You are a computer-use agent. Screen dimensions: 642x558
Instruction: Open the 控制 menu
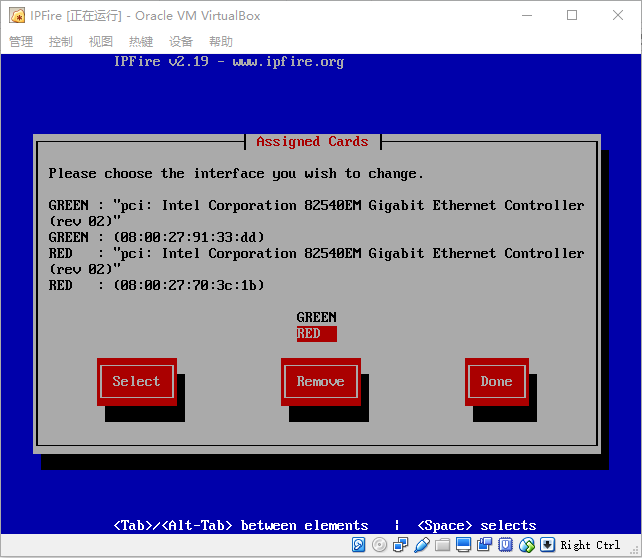pyautogui.click(x=61, y=41)
